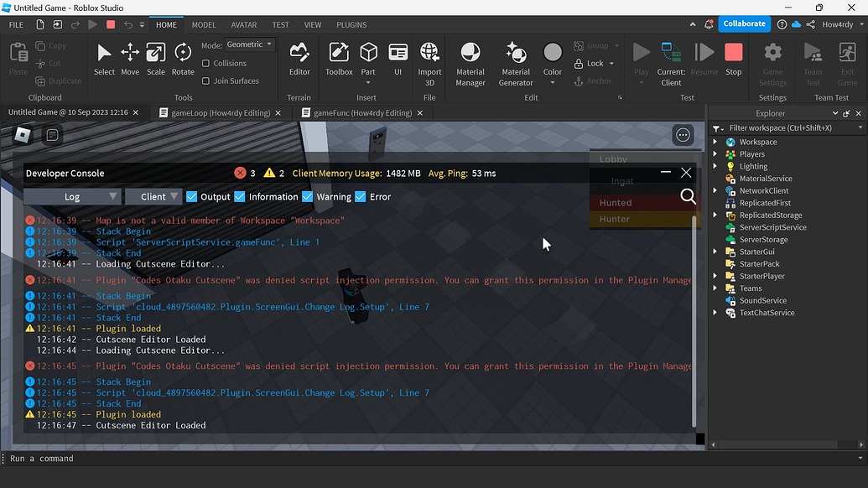Open the Client dropdown in Developer Console
The height and width of the screenshot is (488, 868).
pyautogui.click(x=154, y=196)
